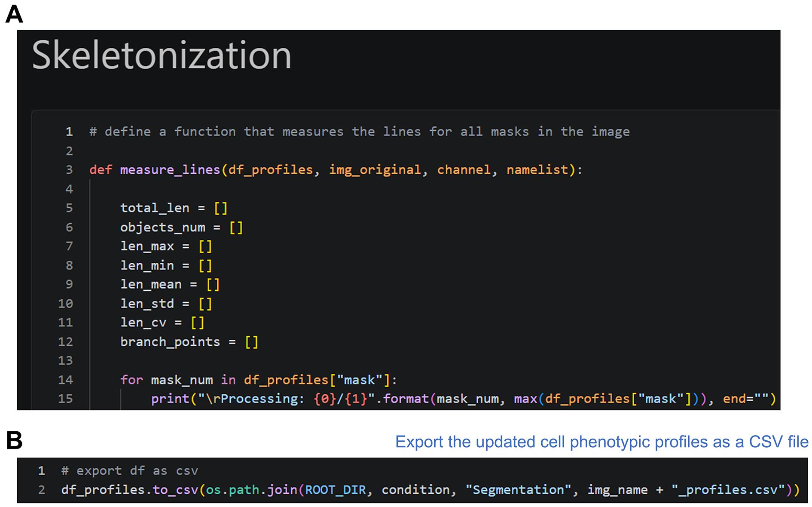The height and width of the screenshot is (507, 812).
Task: Click the len_std variable line
Action: click(x=166, y=304)
